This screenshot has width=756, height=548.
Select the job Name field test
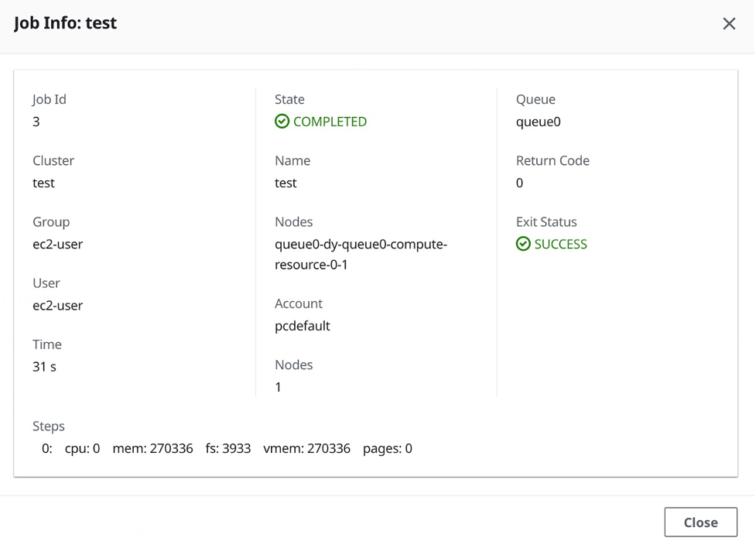[286, 183]
